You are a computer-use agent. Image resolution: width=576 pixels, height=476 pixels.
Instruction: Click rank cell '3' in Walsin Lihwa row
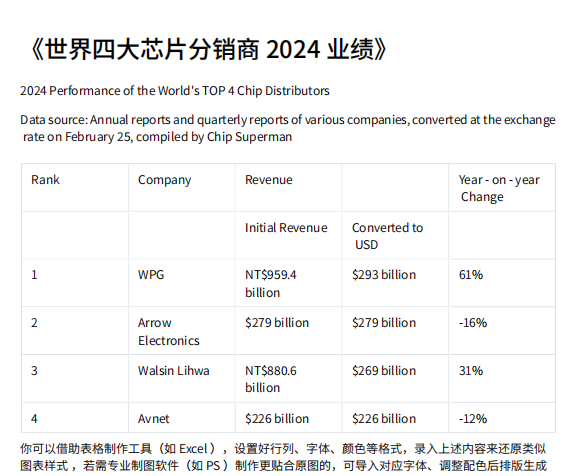[75, 379]
